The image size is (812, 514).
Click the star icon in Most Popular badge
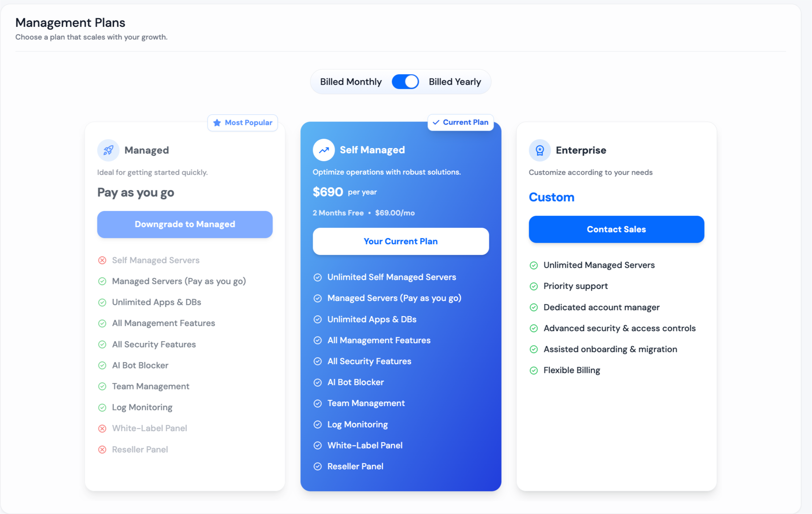[x=216, y=123]
